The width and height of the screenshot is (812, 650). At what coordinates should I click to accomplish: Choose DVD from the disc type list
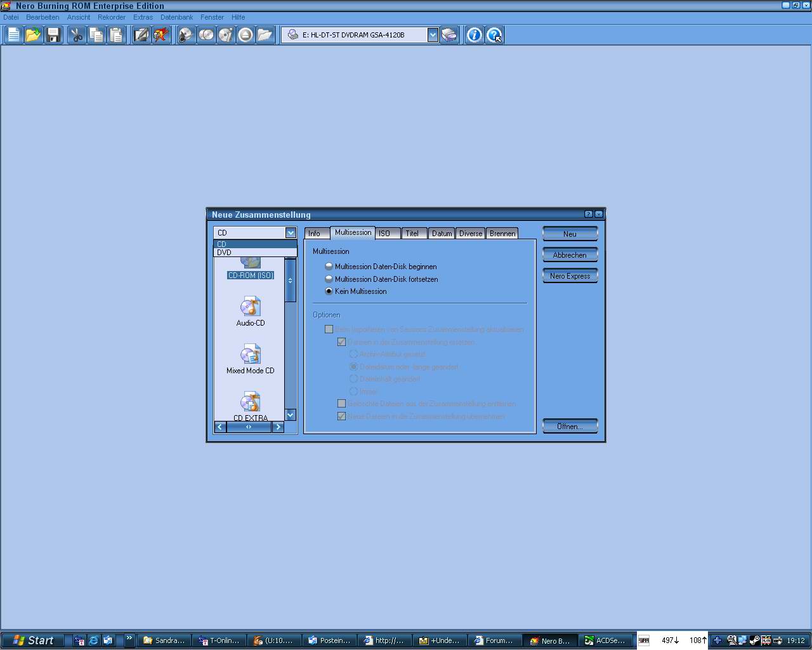click(255, 252)
